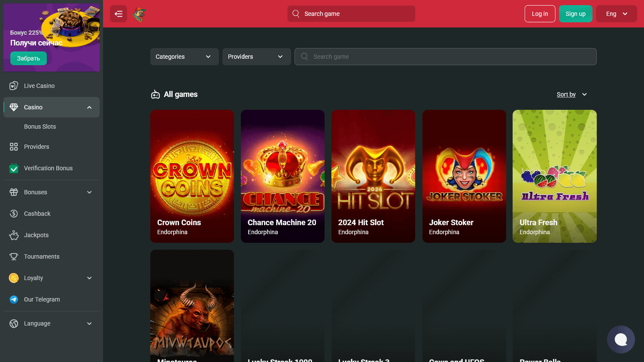Expand the Language selector
644x362 pixels.
[51, 323]
